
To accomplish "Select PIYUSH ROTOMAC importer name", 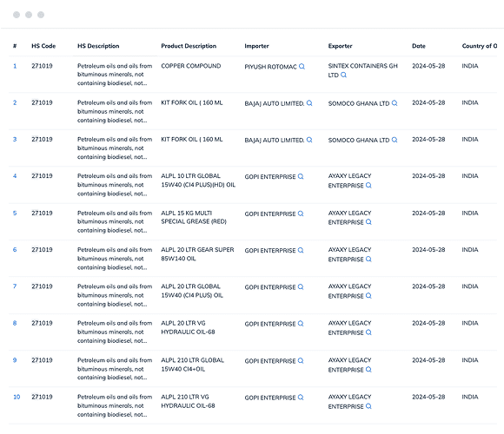I will [270, 67].
